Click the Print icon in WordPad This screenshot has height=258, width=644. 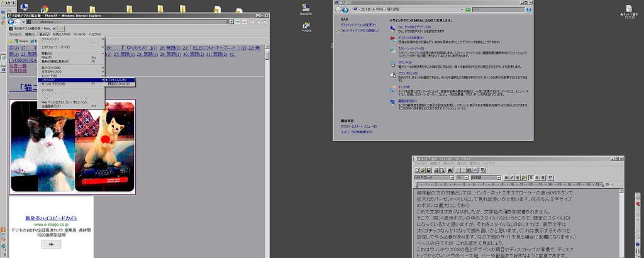pos(436,170)
